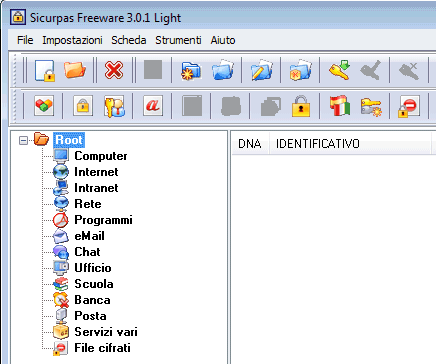Click the Sicurpas padlock icon in title bar
Image resolution: width=436 pixels, height=364 pixels.
pos(18,17)
